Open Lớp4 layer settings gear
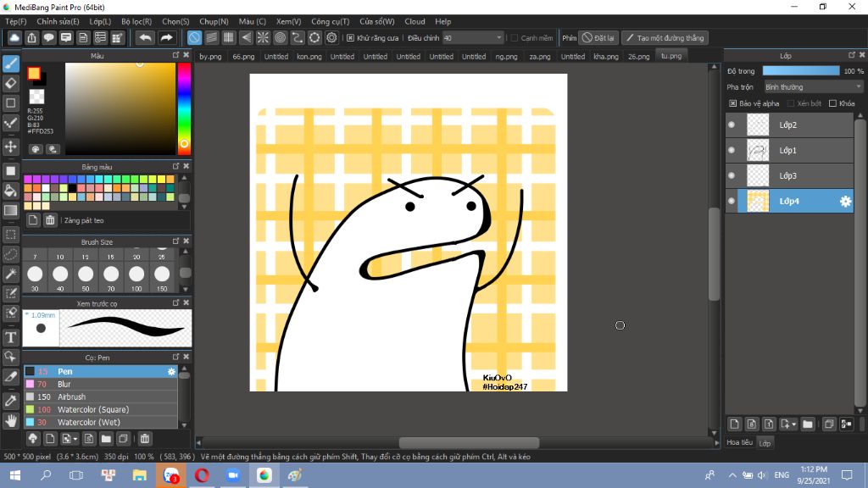 coord(844,201)
